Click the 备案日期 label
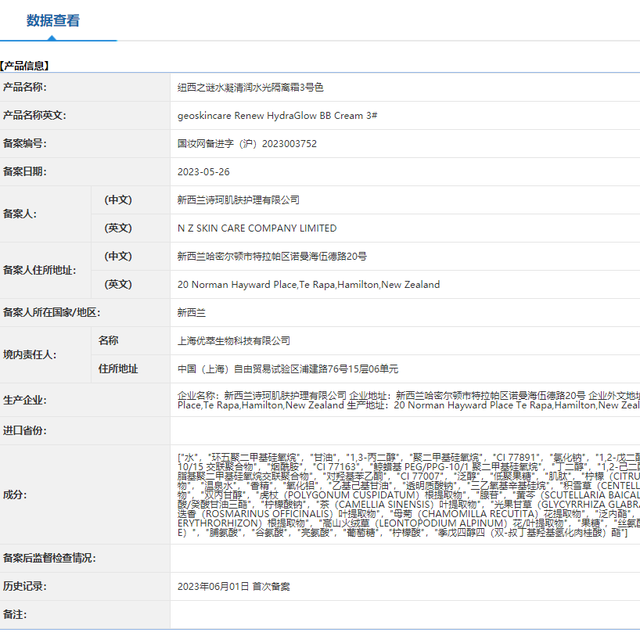 (24, 172)
